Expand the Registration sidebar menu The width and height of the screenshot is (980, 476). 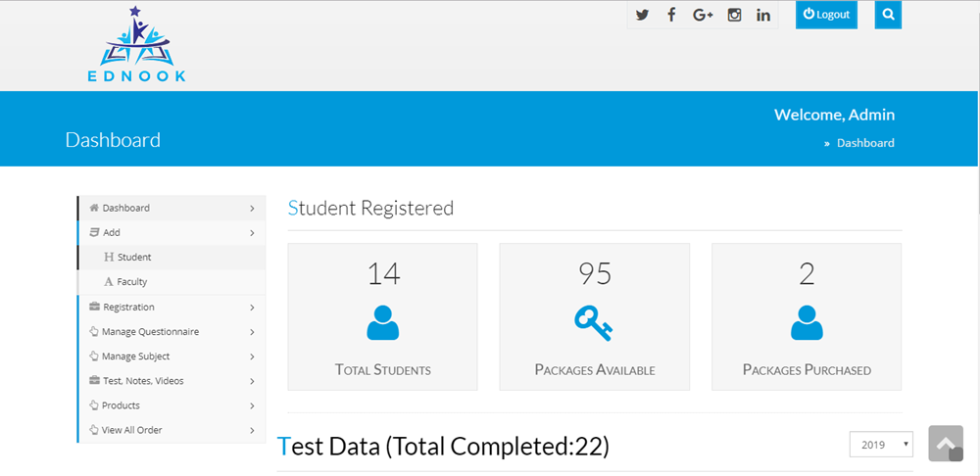tap(171, 308)
